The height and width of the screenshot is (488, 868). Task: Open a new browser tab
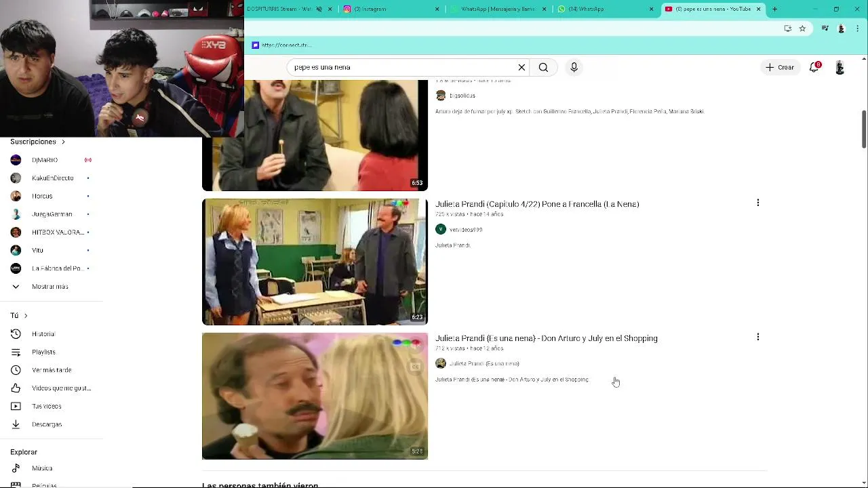point(774,9)
